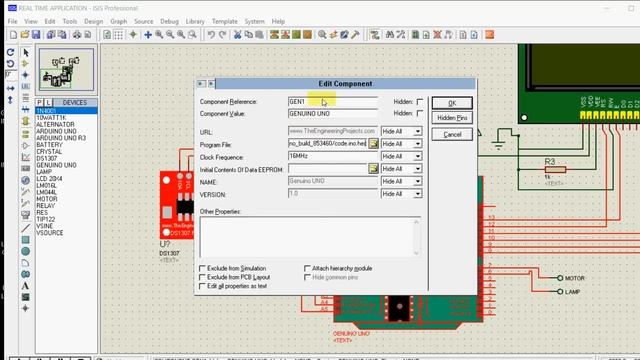Select the 2D circle drawing tool
The height and width of the screenshot is (360, 640).
25,251
